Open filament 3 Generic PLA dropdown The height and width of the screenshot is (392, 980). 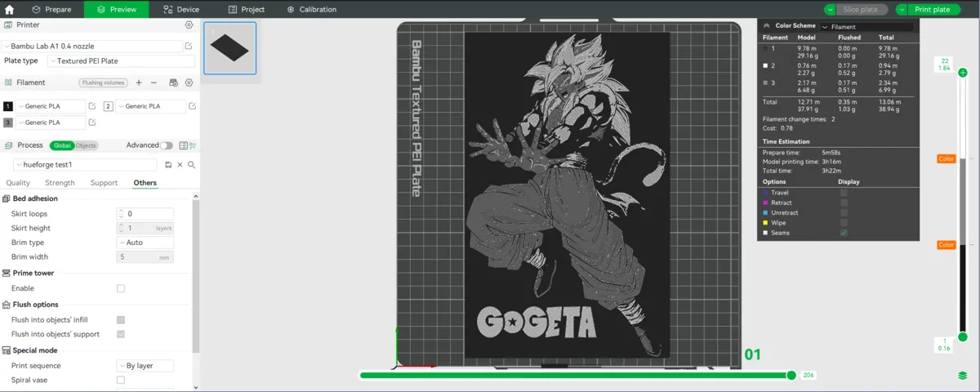51,122
